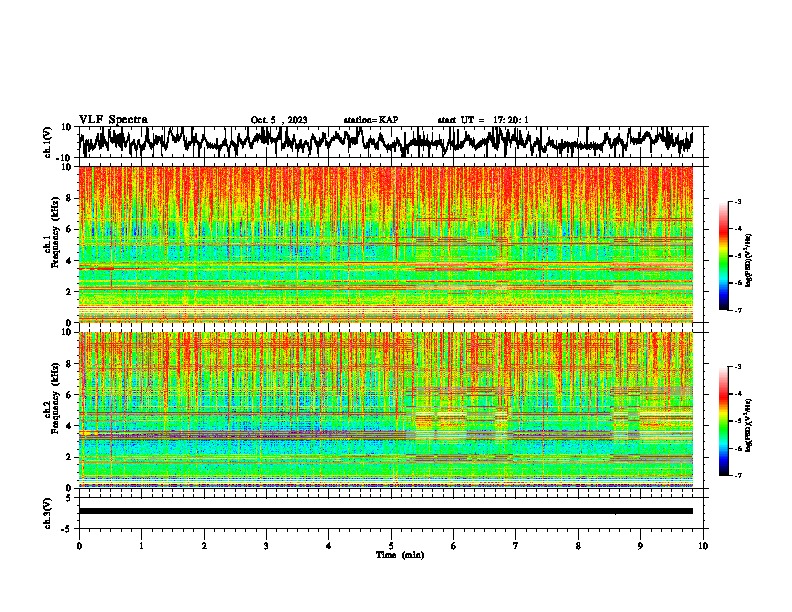
Task: Click the ch.1 spectrogram color scale bar
Action: 724,256
